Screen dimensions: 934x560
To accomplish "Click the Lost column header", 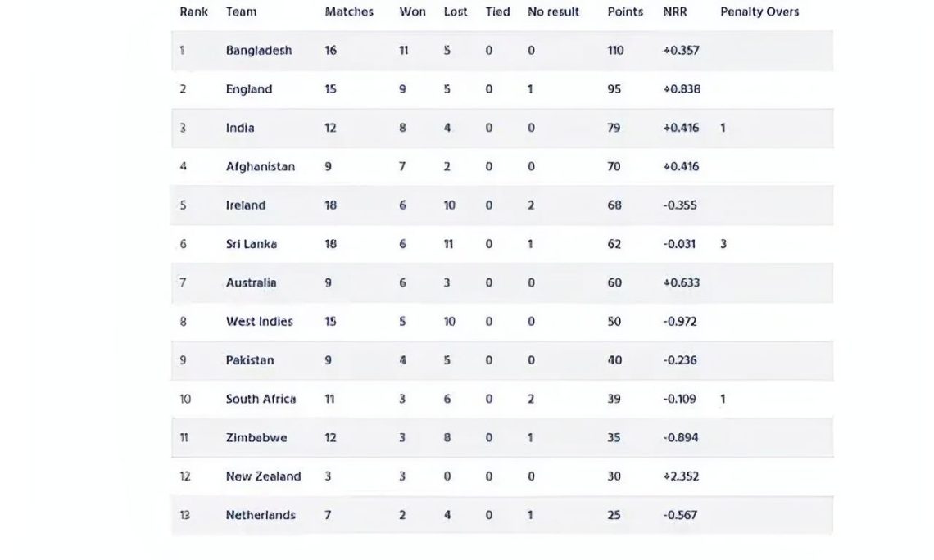I will tap(456, 12).
